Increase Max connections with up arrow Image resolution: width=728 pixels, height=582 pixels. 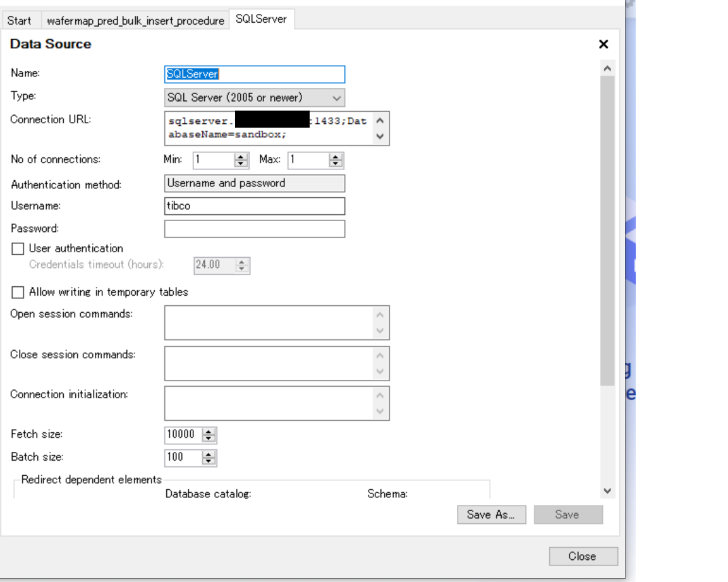pyautogui.click(x=336, y=157)
